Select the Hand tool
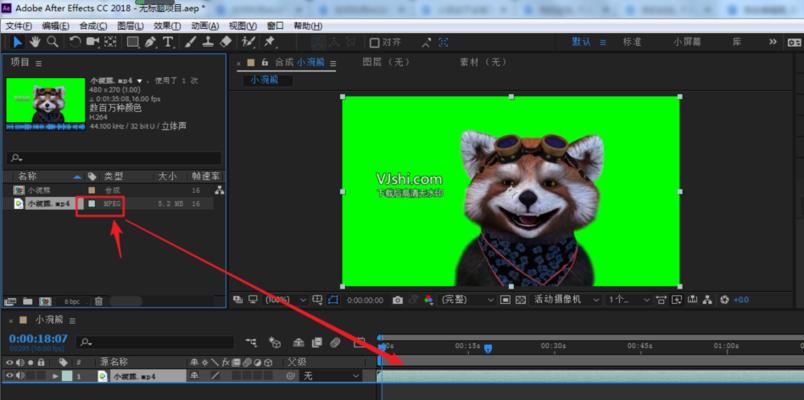Image resolution: width=804 pixels, height=400 pixels. click(x=35, y=42)
